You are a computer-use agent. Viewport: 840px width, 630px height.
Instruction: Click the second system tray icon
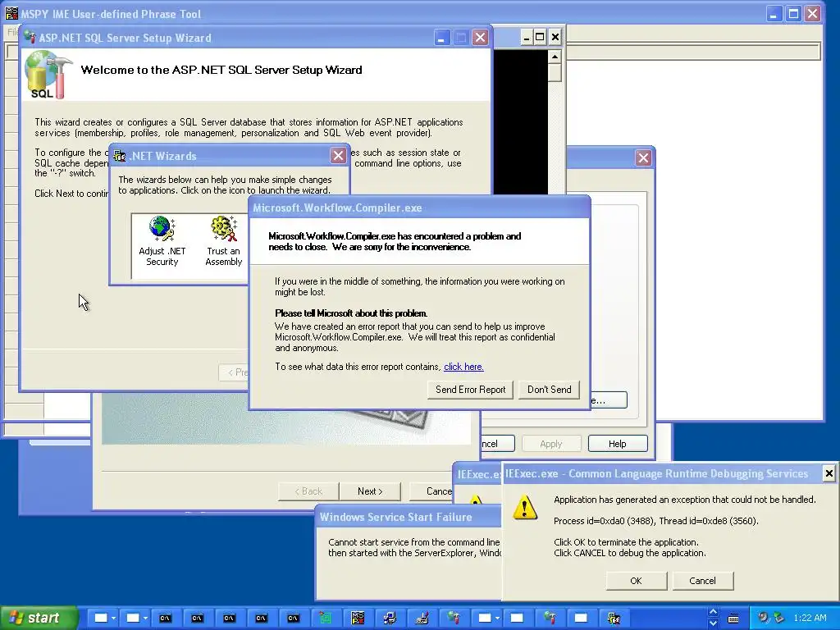[779, 618]
